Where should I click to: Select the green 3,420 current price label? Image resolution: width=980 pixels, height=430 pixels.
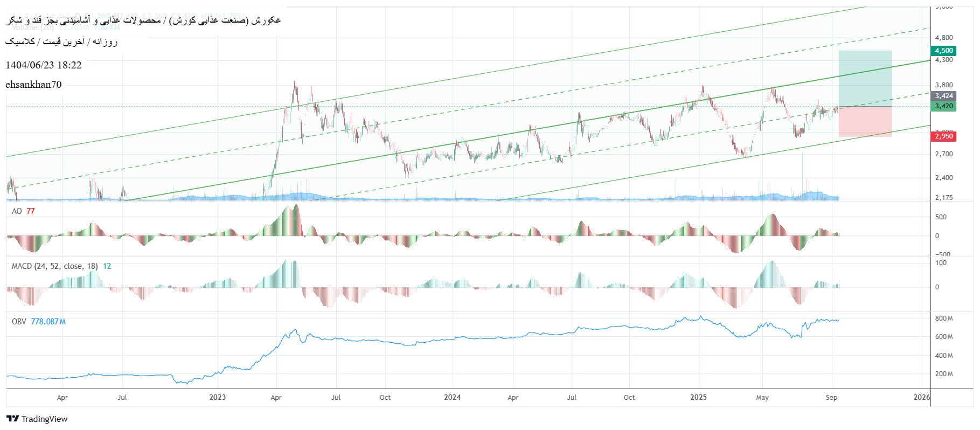[x=943, y=106]
